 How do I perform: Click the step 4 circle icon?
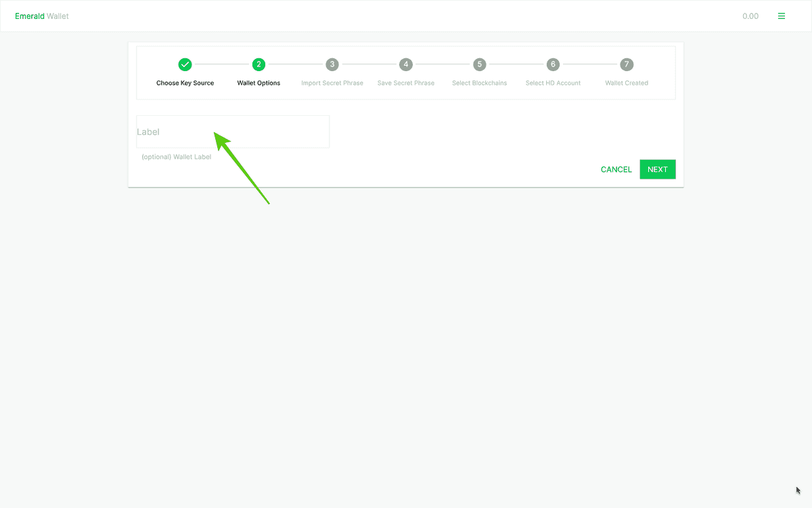pos(406,64)
